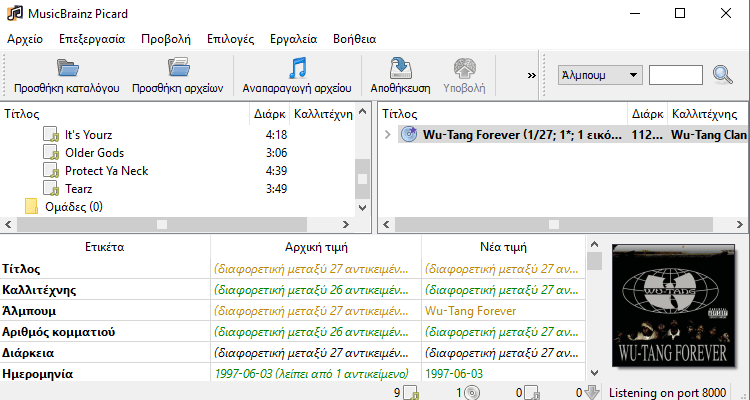Show hidden toolbar items with the double chevron
This screenshot has height=400, width=750.
(531, 75)
